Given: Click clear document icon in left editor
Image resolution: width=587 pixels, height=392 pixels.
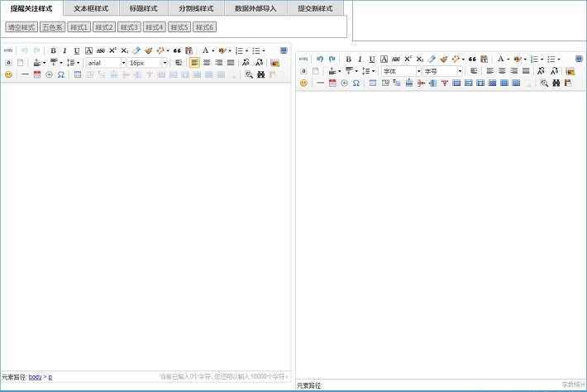Looking at the screenshot, I should [20, 63].
